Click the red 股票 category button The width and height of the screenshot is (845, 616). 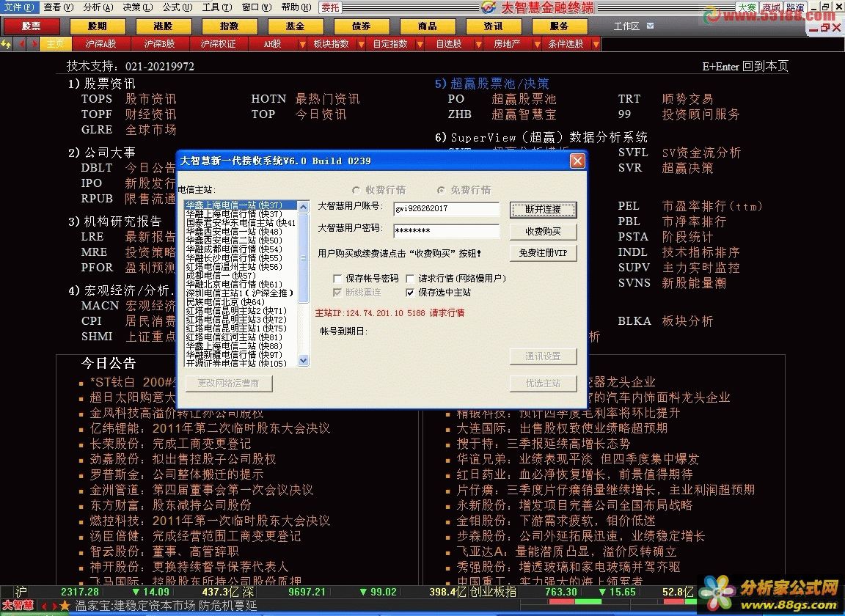tap(32, 26)
